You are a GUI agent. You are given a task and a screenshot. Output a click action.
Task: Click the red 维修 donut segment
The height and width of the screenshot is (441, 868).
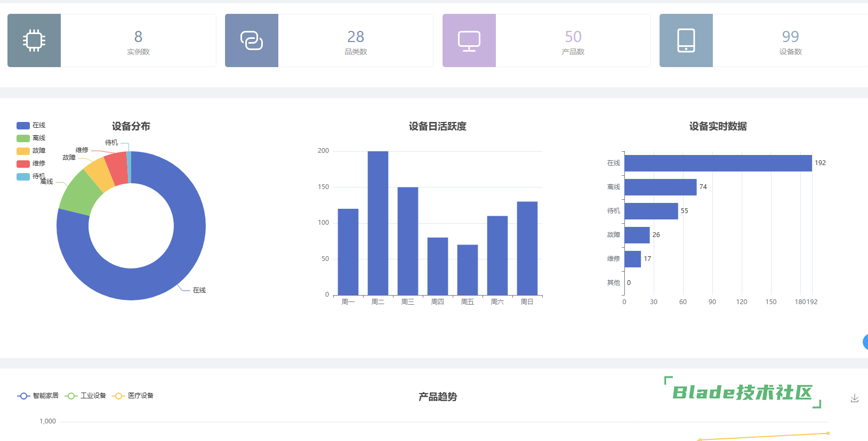(117, 168)
